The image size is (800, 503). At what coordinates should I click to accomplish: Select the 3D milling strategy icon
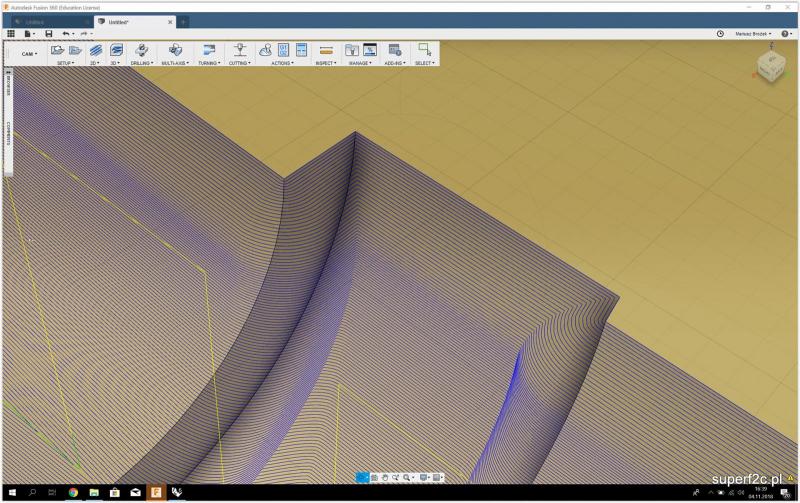[116, 49]
